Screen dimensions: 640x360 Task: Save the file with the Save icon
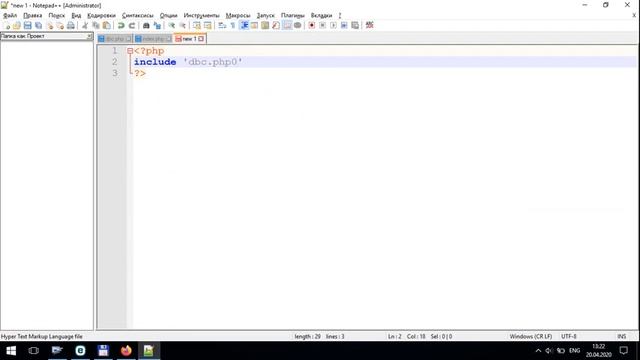(27, 25)
